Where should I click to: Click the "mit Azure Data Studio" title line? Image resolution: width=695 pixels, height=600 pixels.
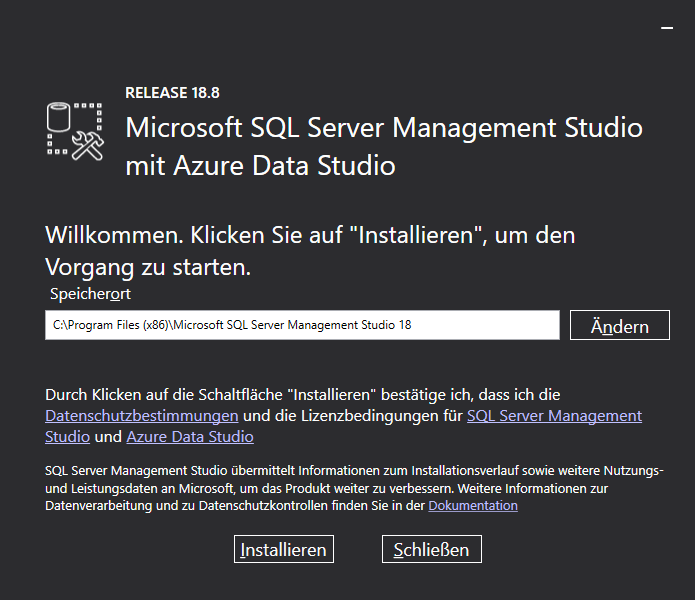(260, 165)
